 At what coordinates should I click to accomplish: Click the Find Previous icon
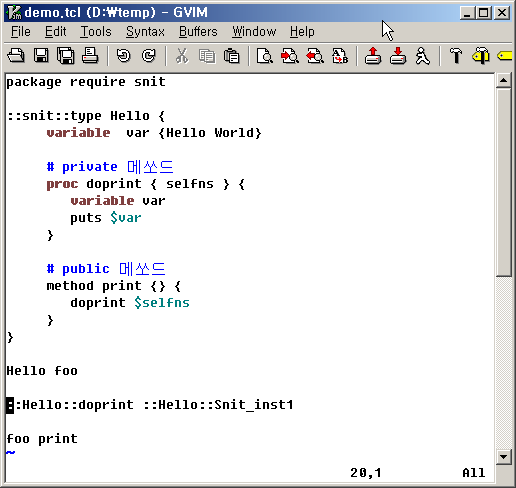point(315,56)
